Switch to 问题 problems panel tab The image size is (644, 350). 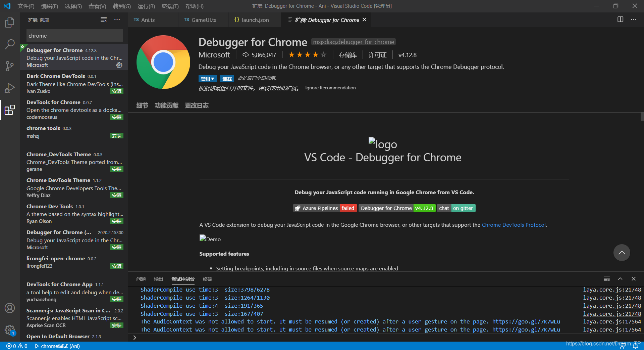141,279
